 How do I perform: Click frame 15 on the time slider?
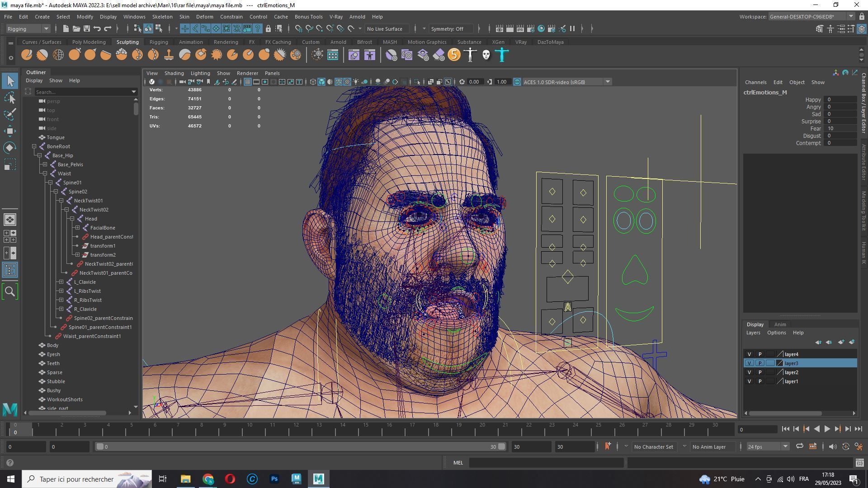366,428
